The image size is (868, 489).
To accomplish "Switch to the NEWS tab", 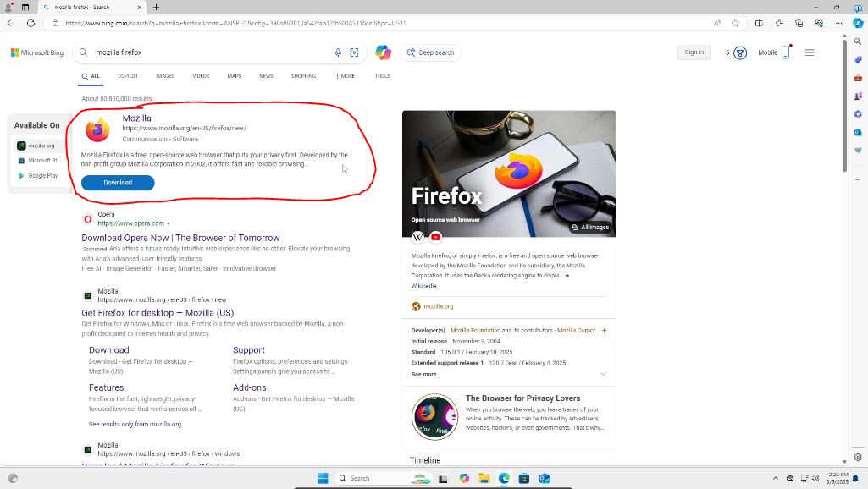I will click(266, 76).
